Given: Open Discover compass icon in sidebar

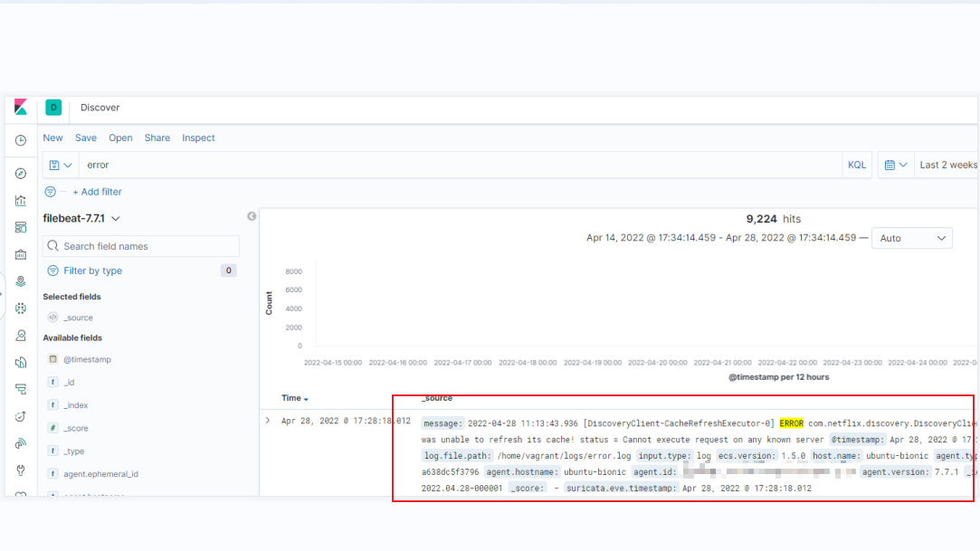Looking at the screenshot, I should point(21,174).
